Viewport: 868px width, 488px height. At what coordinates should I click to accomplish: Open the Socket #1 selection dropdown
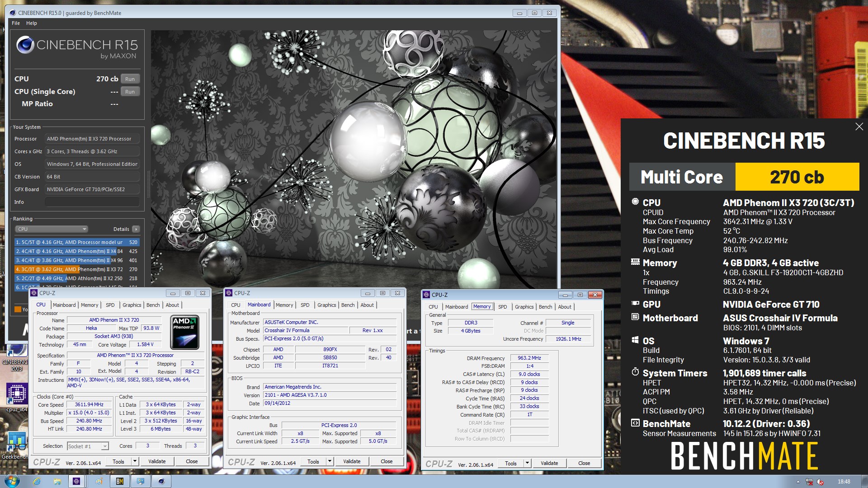[x=88, y=446]
